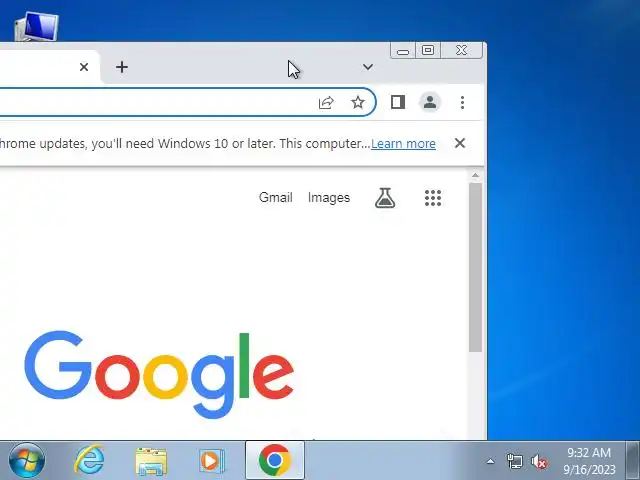Select the Chrome taskbar button

(x=275, y=460)
